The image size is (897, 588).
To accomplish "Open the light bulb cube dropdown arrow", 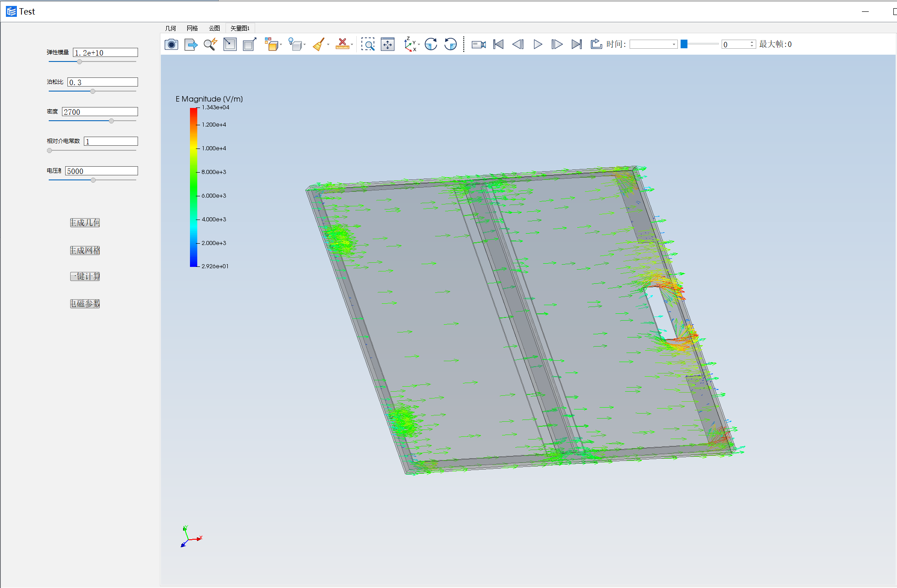I will pos(304,45).
